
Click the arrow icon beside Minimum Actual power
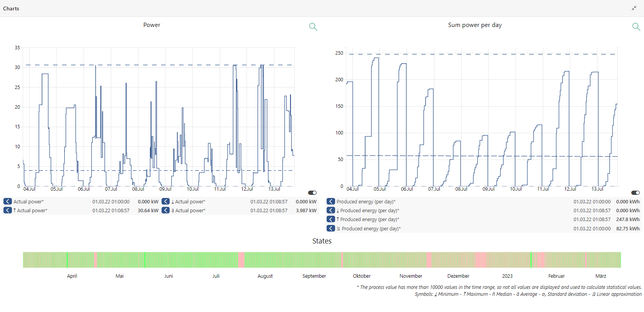point(166,201)
